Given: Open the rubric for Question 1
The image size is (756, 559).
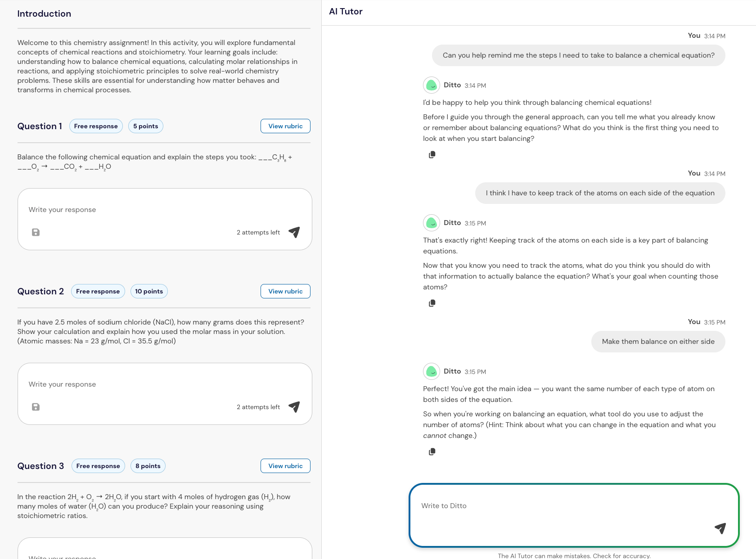Looking at the screenshot, I should (x=285, y=126).
